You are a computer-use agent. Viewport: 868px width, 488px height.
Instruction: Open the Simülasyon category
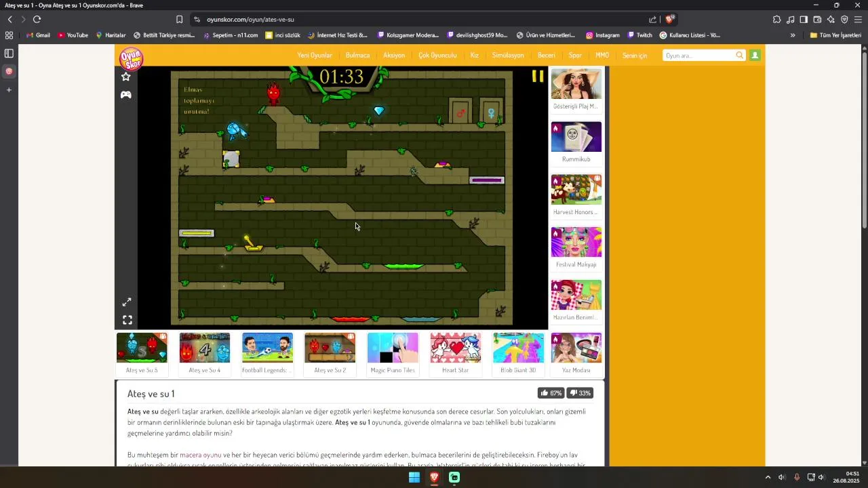(508, 56)
